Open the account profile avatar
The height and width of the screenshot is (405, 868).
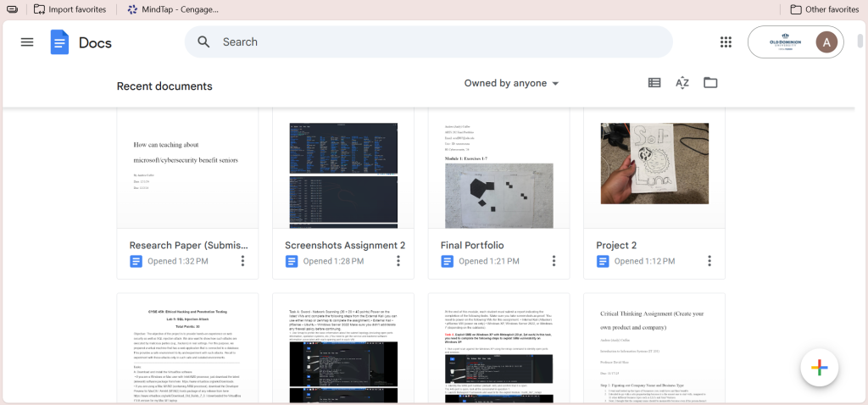[826, 42]
